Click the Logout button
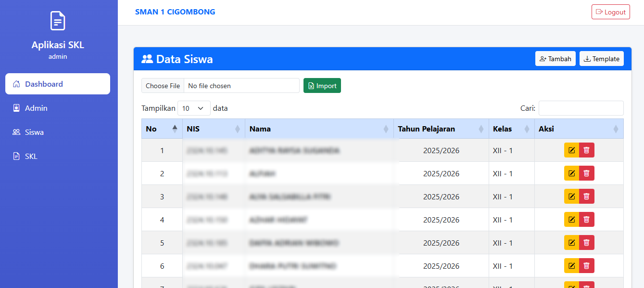This screenshot has height=288, width=644. 610,12
